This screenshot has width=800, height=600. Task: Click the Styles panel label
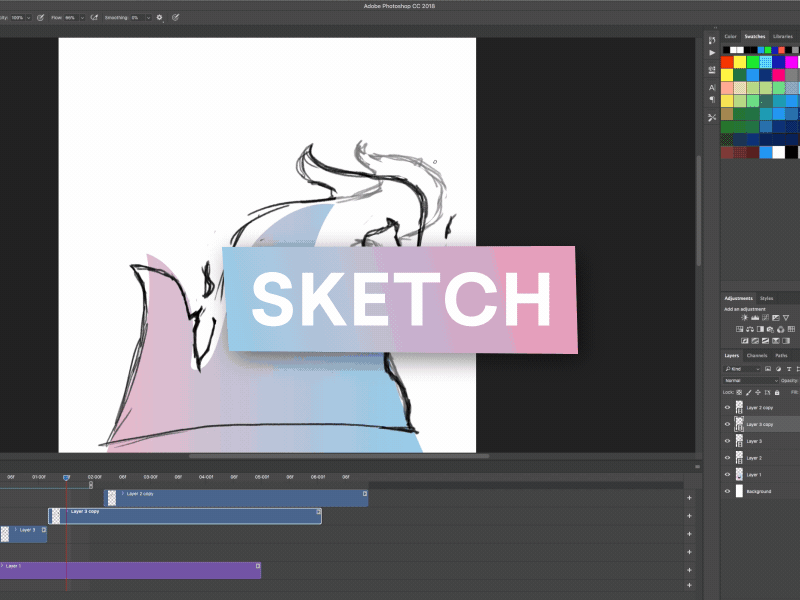[766, 298]
